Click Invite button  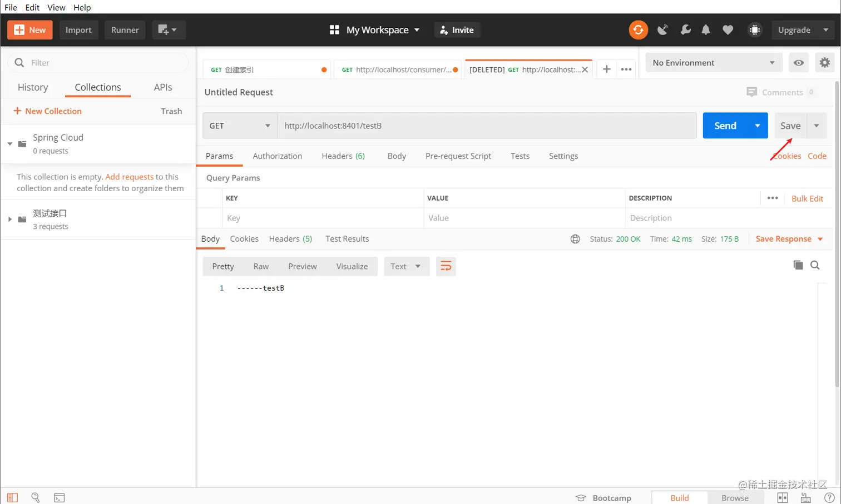pos(457,30)
